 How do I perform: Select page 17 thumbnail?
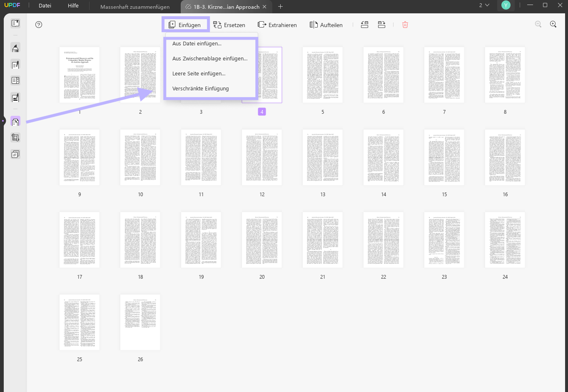(80, 240)
